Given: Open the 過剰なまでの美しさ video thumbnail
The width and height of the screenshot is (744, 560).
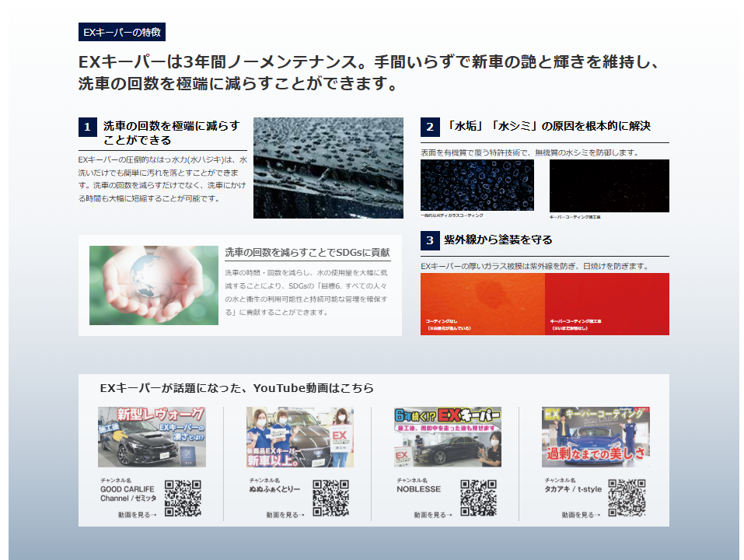Looking at the screenshot, I should tap(596, 436).
